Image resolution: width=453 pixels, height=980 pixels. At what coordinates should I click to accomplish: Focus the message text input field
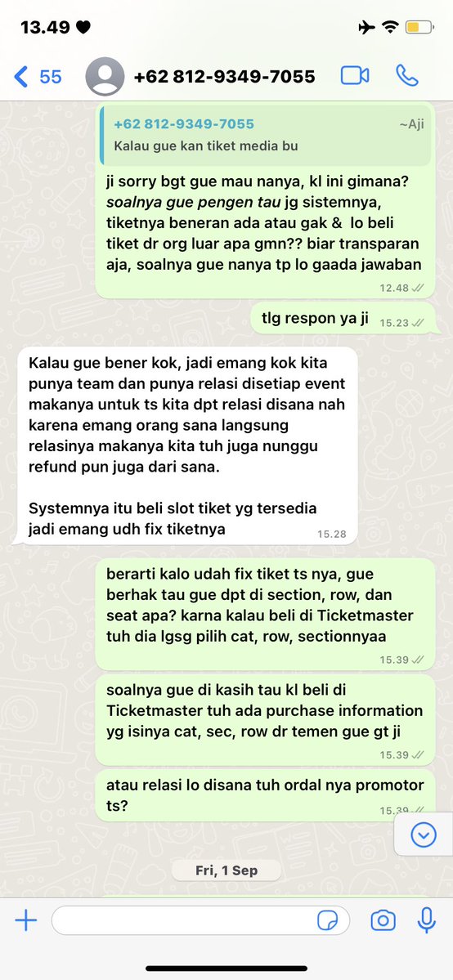[201, 920]
